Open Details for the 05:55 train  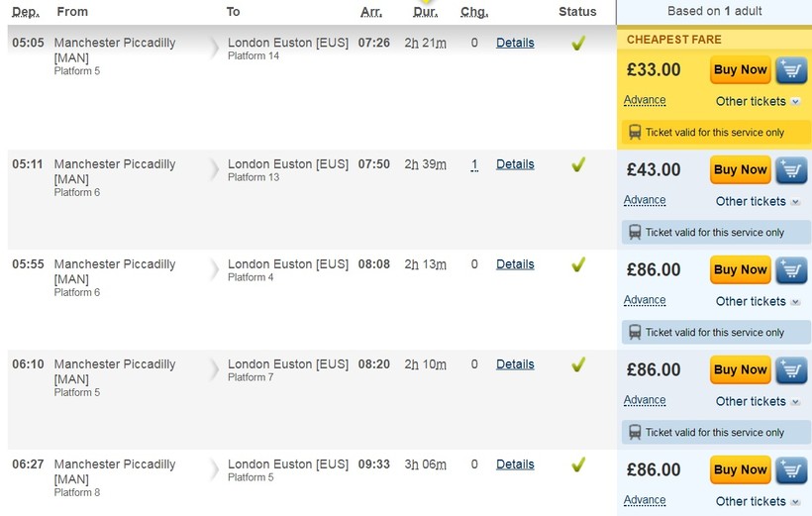coord(515,264)
